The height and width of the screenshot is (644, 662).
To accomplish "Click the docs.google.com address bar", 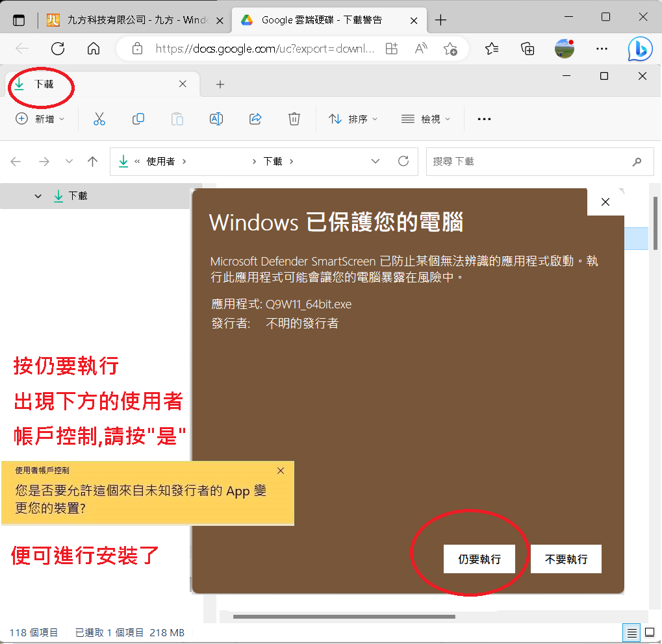I will [264, 49].
